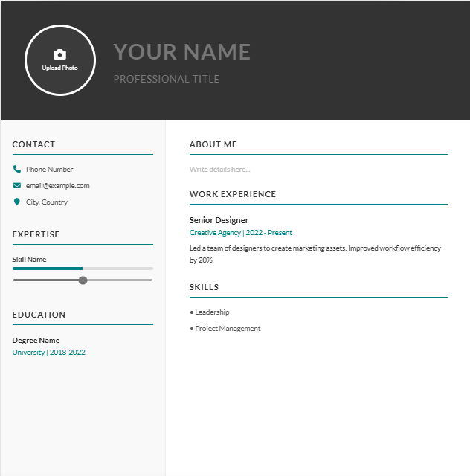Viewport: 470px width, 476px height.
Task: Click the City, Country field
Action: pyautogui.click(x=47, y=202)
